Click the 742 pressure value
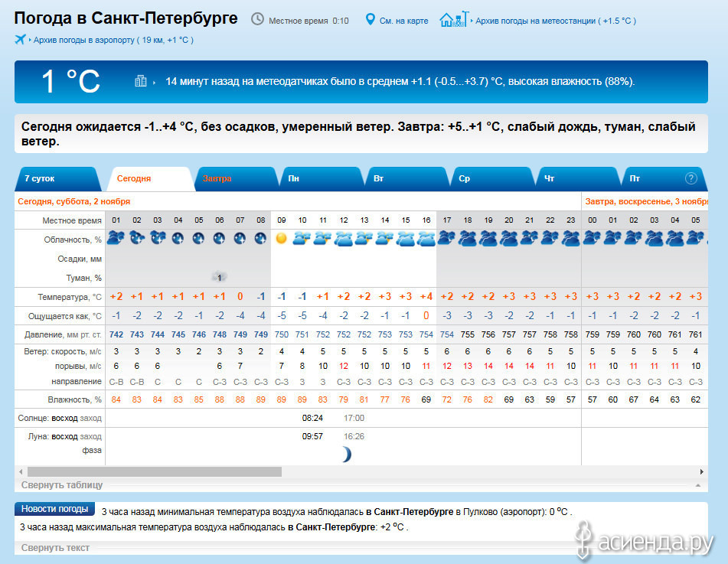 tap(116, 334)
